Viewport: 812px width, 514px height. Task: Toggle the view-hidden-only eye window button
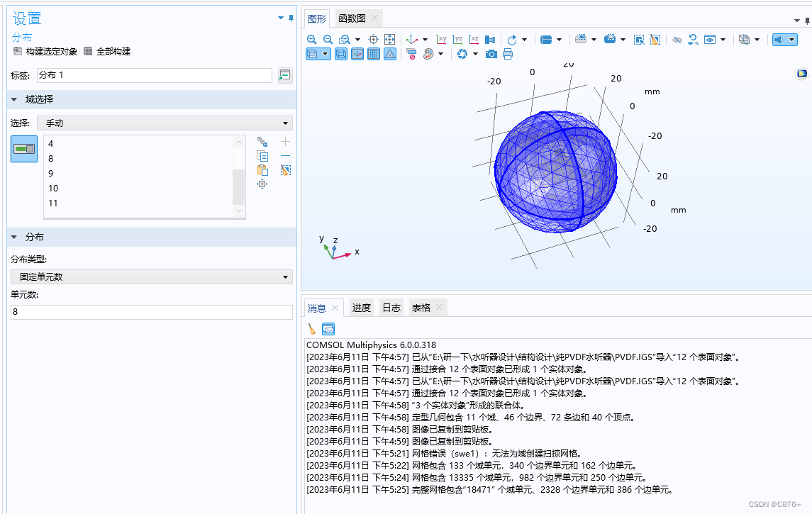pyautogui.click(x=710, y=39)
